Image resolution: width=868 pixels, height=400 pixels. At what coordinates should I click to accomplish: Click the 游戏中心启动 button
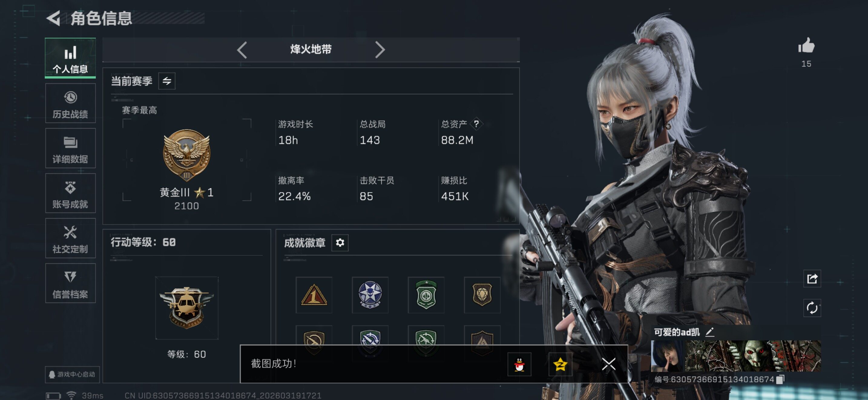[x=72, y=374]
